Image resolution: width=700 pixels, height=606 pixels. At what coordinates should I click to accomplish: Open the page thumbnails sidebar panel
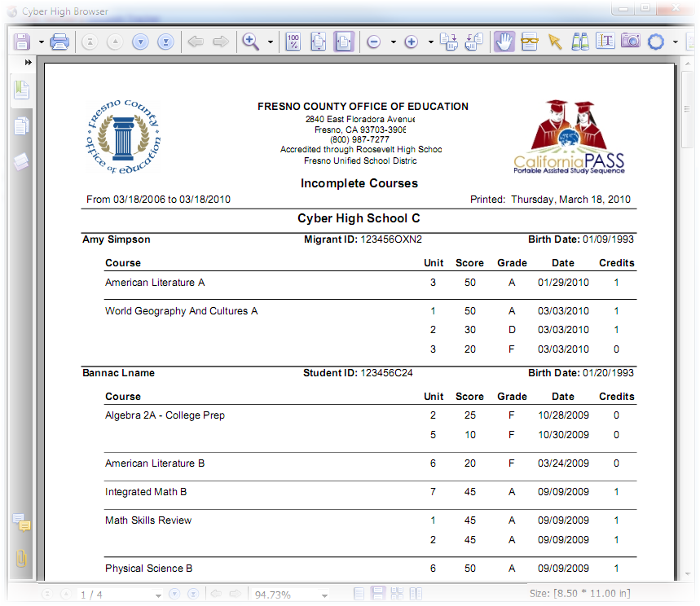click(22, 125)
